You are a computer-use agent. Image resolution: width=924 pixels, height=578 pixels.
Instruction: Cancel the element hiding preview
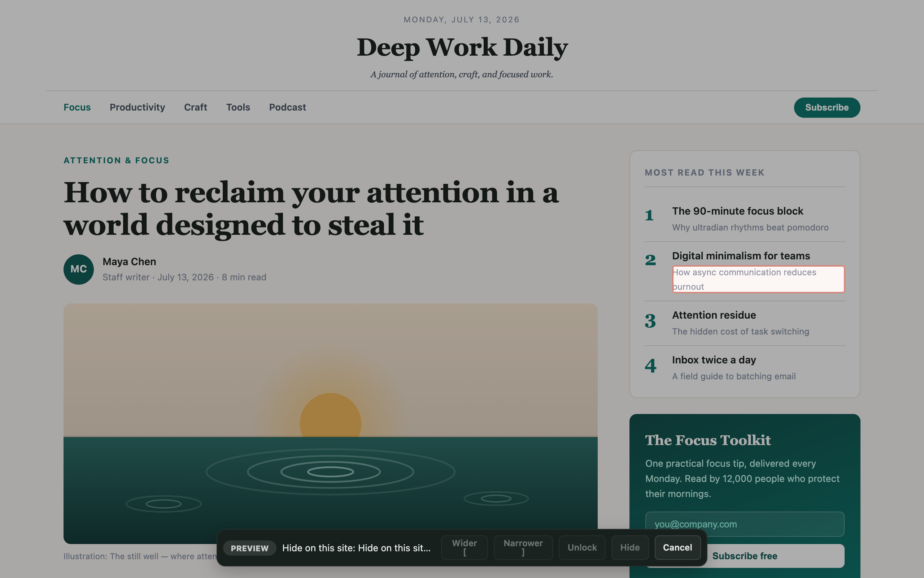(677, 547)
